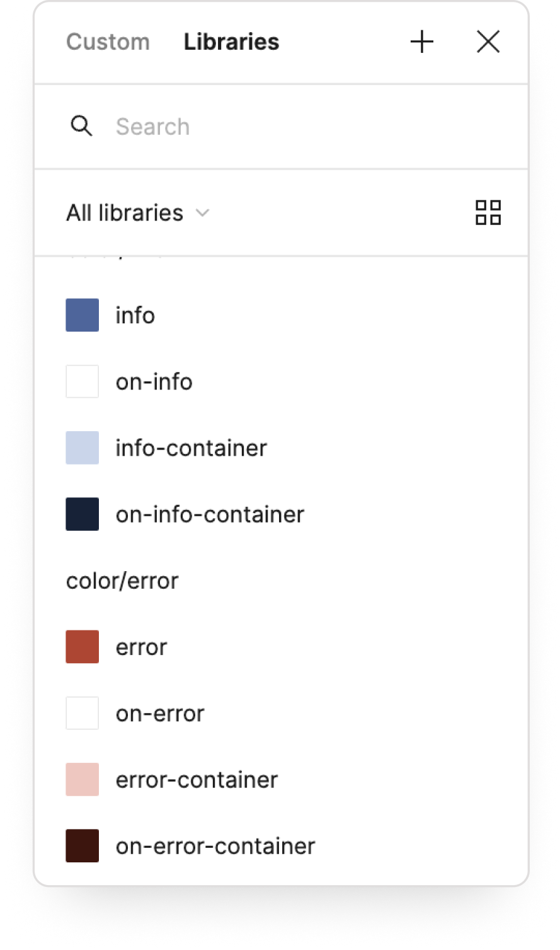Click the search magnifier icon
The width and height of the screenshot is (560, 950).
tap(81, 126)
